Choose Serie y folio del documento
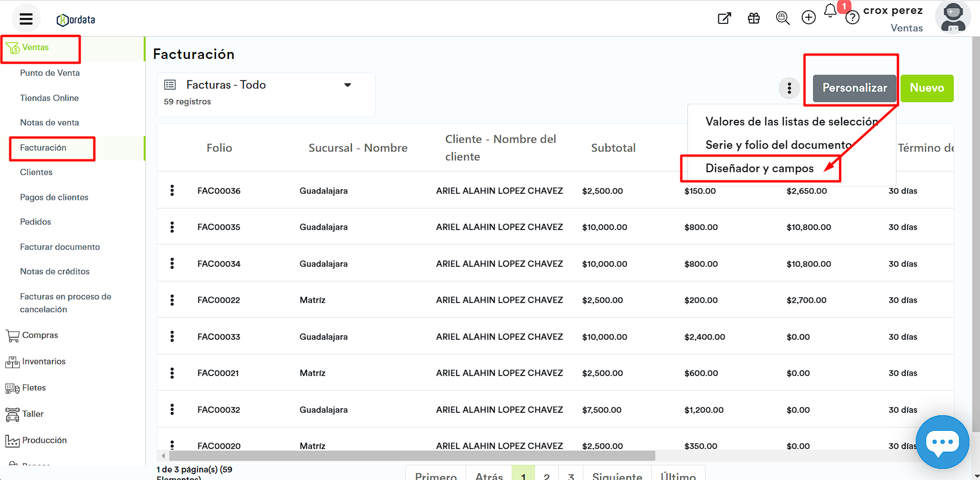This screenshot has width=980, height=480. coord(778,145)
